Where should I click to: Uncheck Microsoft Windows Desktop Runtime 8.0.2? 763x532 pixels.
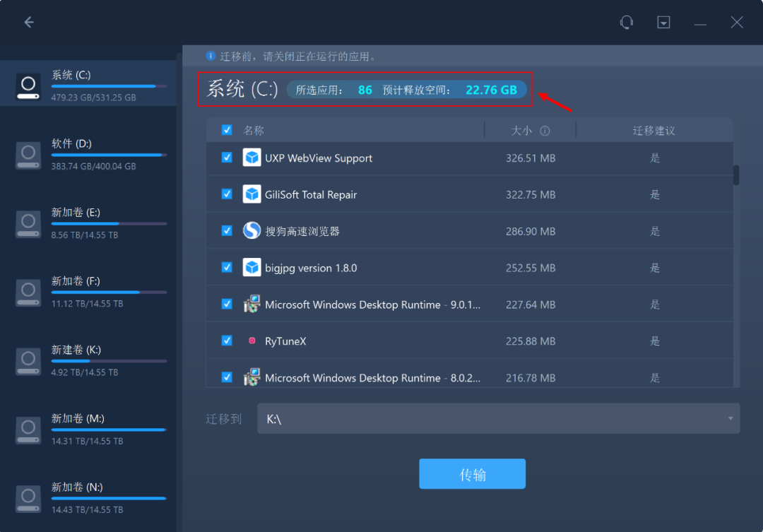(x=227, y=377)
